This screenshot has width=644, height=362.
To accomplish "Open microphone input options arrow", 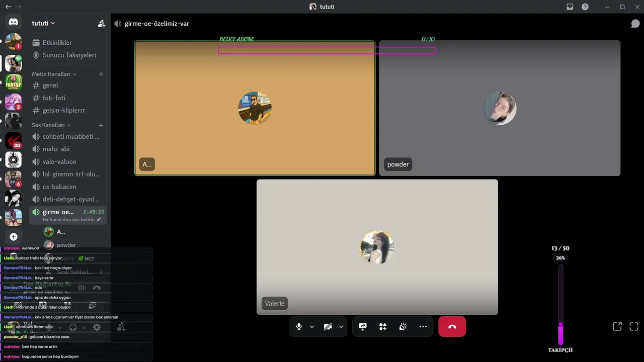I will (312, 327).
